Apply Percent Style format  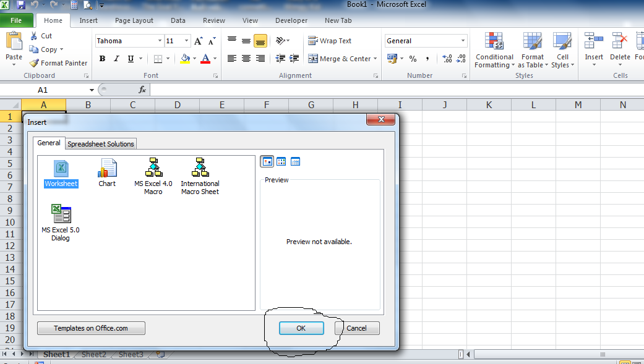click(x=413, y=59)
